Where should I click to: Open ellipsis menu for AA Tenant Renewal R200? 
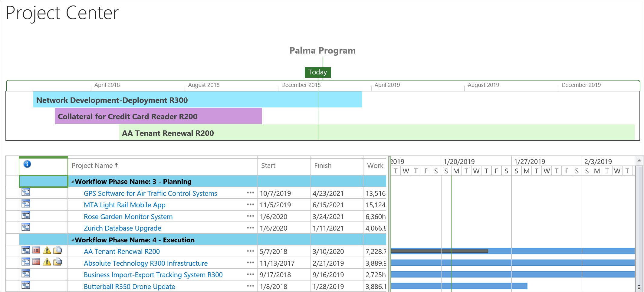(250, 251)
